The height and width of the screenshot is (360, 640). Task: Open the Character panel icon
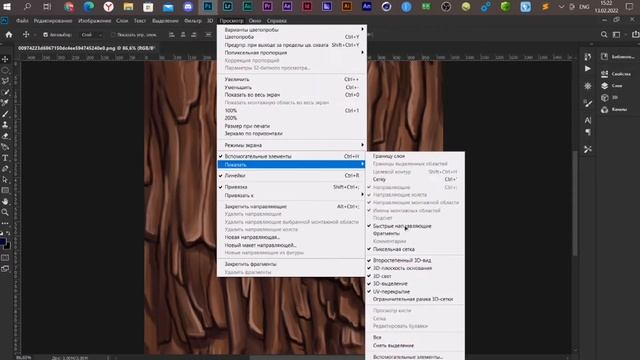588,120
